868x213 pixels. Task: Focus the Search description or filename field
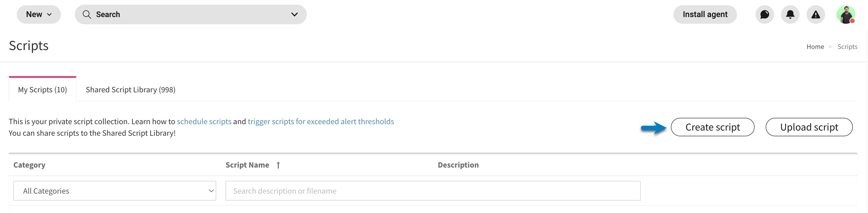(x=433, y=191)
